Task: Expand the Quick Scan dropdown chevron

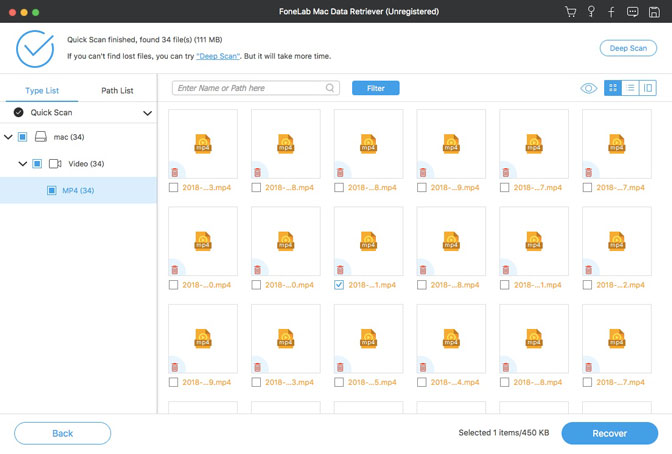Action: coord(147,113)
